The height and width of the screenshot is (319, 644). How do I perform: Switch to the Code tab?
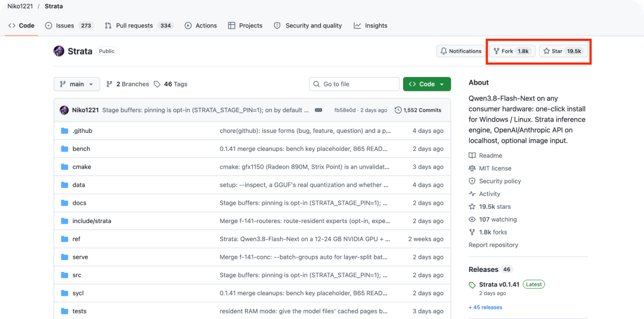pyautogui.click(x=21, y=26)
